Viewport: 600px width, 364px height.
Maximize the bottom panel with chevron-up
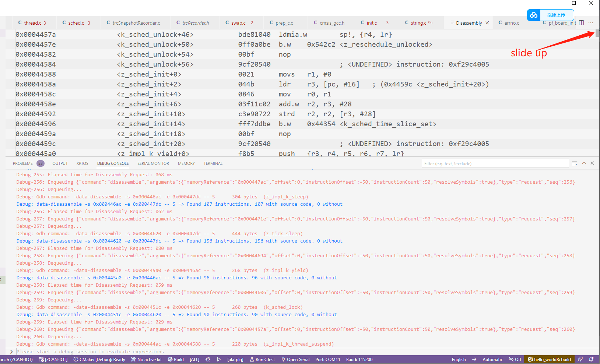pyautogui.click(x=584, y=163)
